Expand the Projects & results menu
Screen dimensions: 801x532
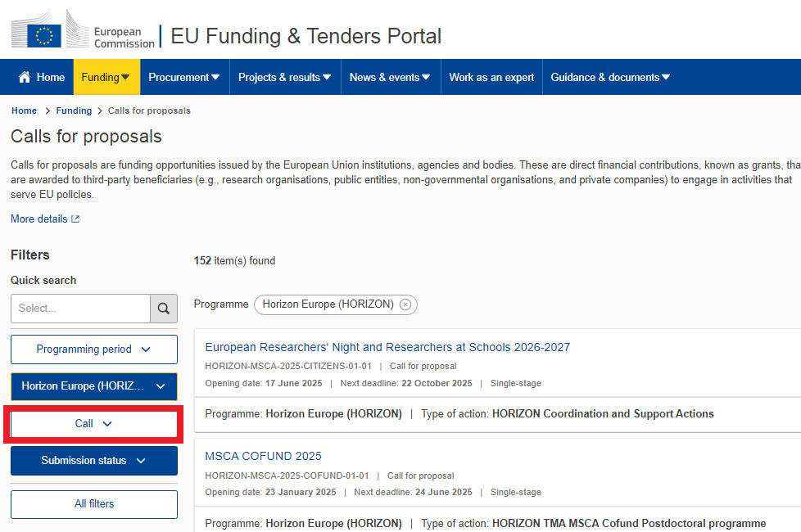(285, 77)
